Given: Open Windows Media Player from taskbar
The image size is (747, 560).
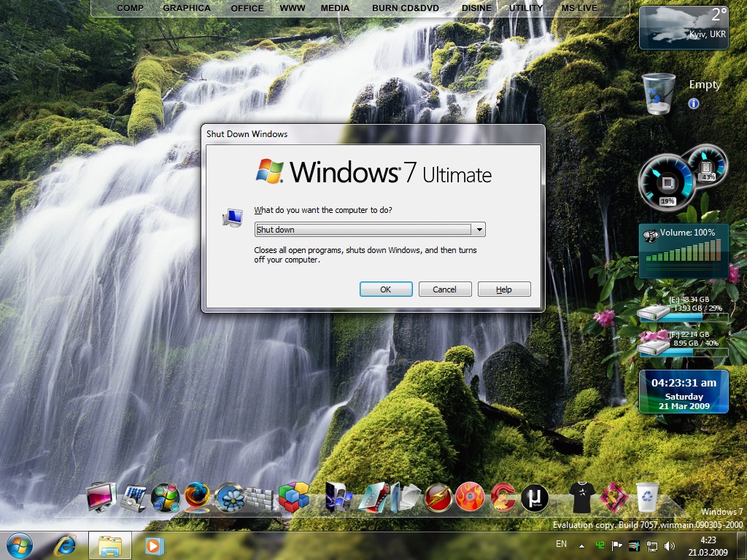Looking at the screenshot, I should [154, 545].
